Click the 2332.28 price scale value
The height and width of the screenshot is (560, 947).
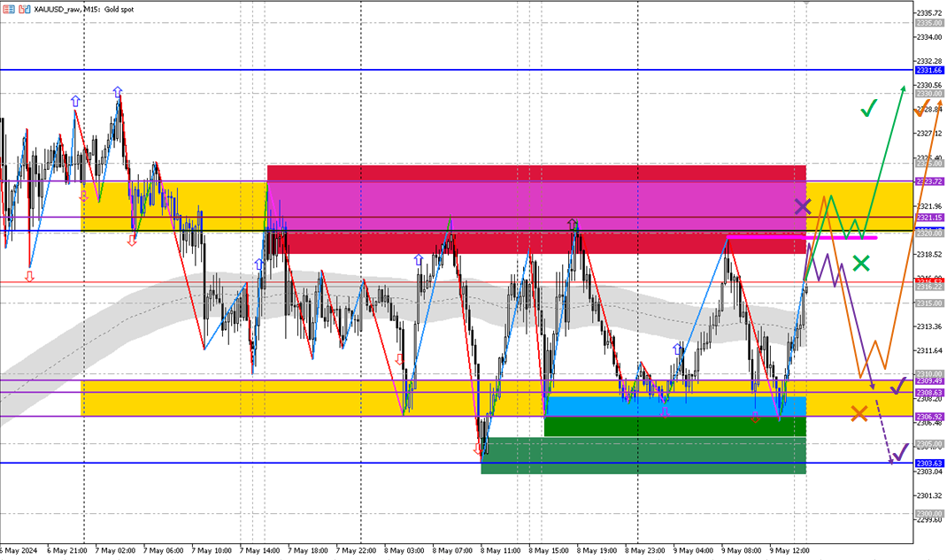929,61
